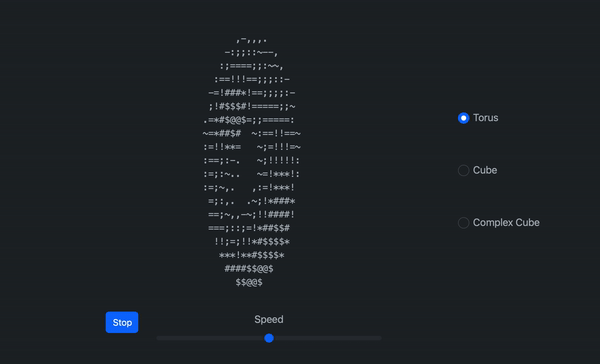This screenshot has height=364, width=600.
Task: Click the Speed label text
Action: point(269,320)
